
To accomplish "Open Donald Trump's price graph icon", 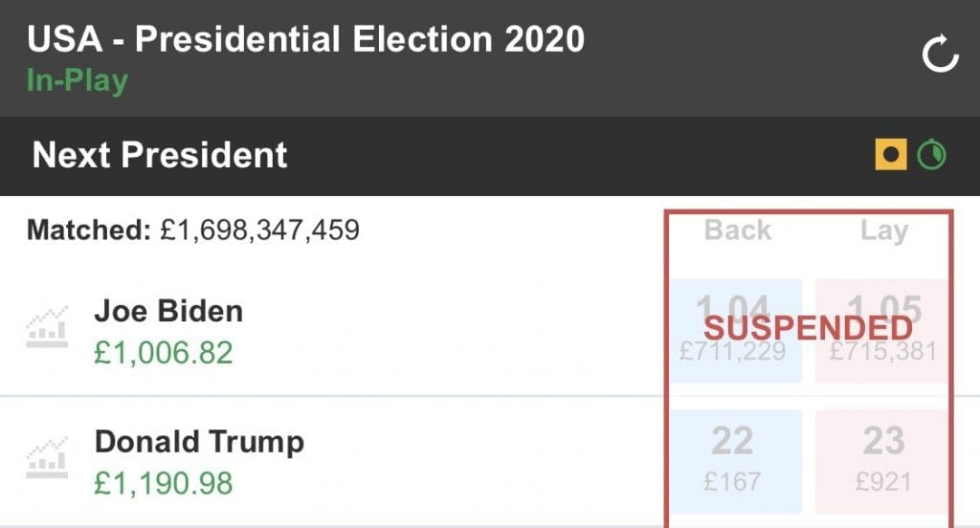I will tap(47, 458).
